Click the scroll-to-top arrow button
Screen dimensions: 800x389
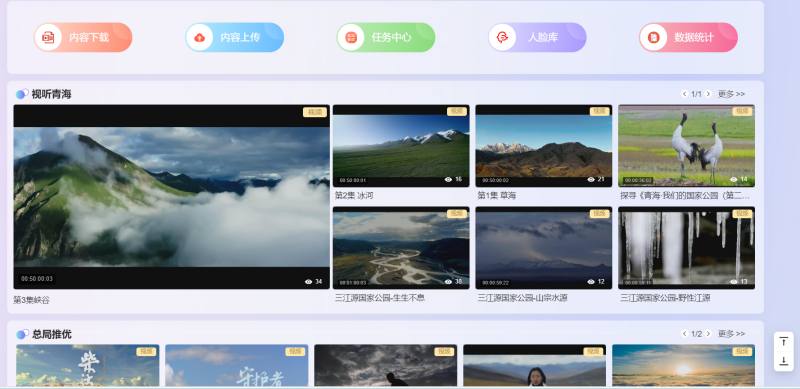point(784,342)
